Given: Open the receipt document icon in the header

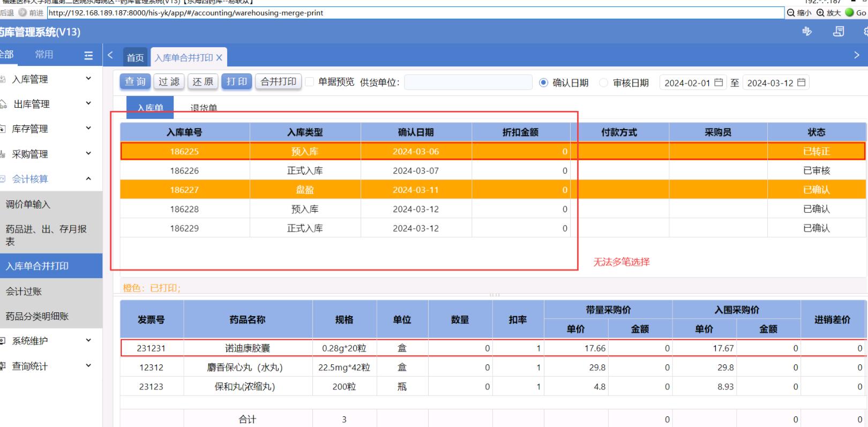Looking at the screenshot, I should pos(839,32).
